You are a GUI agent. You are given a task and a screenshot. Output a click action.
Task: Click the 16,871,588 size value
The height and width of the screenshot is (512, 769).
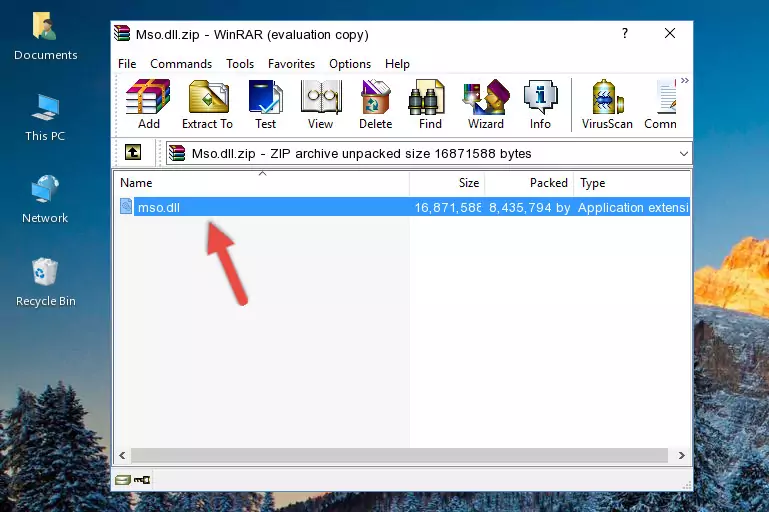(x=448, y=207)
